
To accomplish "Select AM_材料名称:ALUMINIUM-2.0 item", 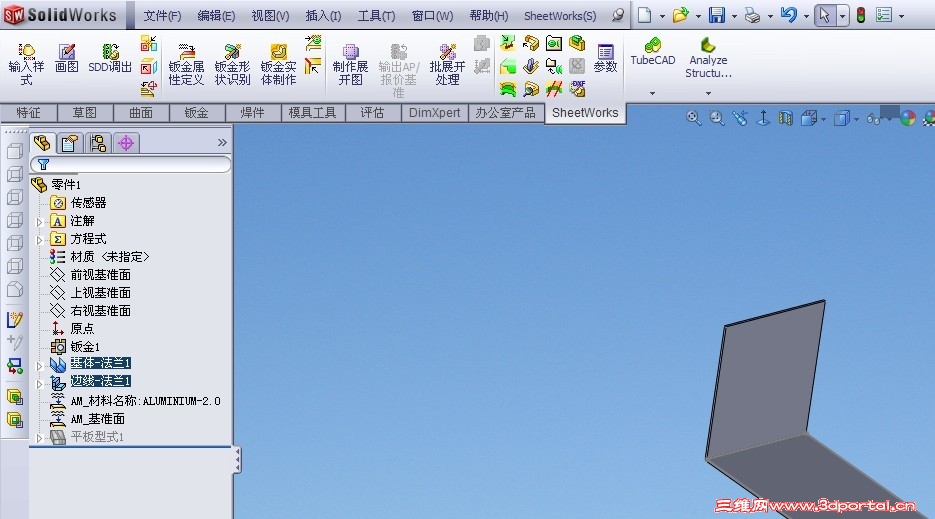I will pyautogui.click(x=145, y=401).
